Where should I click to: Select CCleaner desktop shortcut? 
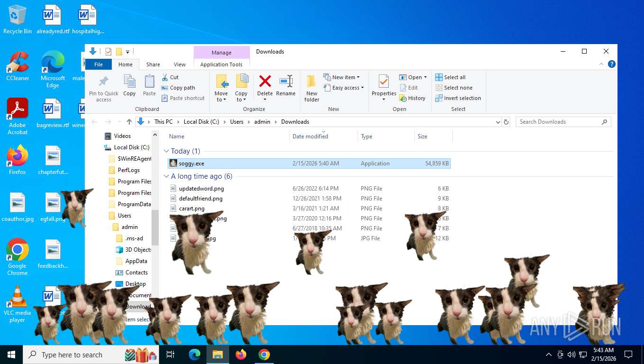pyautogui.click(x=18, y=66)
